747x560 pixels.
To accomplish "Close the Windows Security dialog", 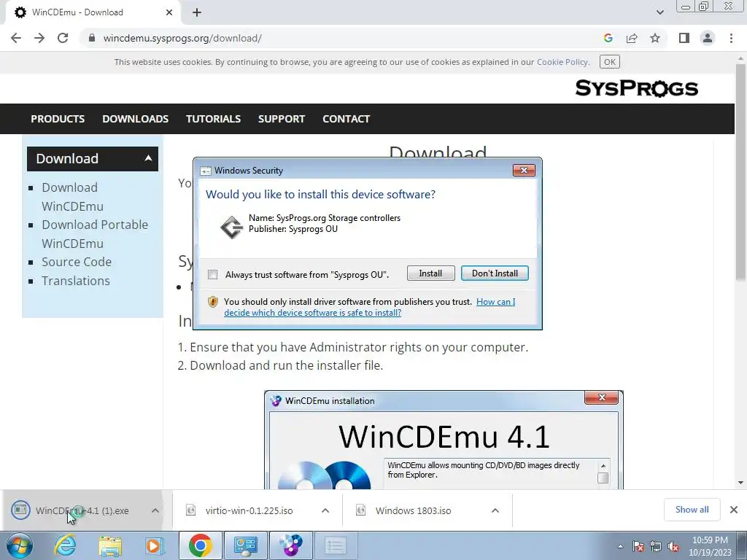I will pyautogui.click(x=524, y=171).
